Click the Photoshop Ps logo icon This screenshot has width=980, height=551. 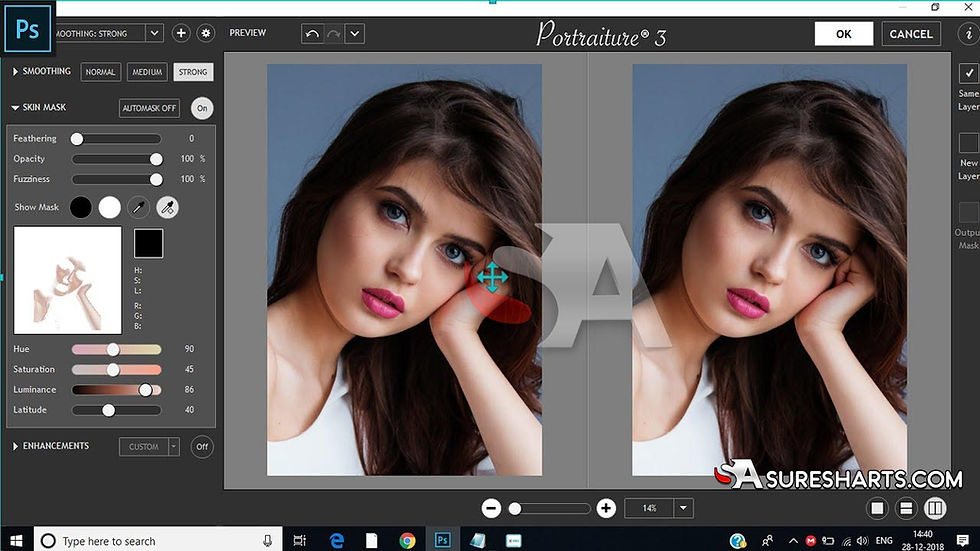(28, 29)
